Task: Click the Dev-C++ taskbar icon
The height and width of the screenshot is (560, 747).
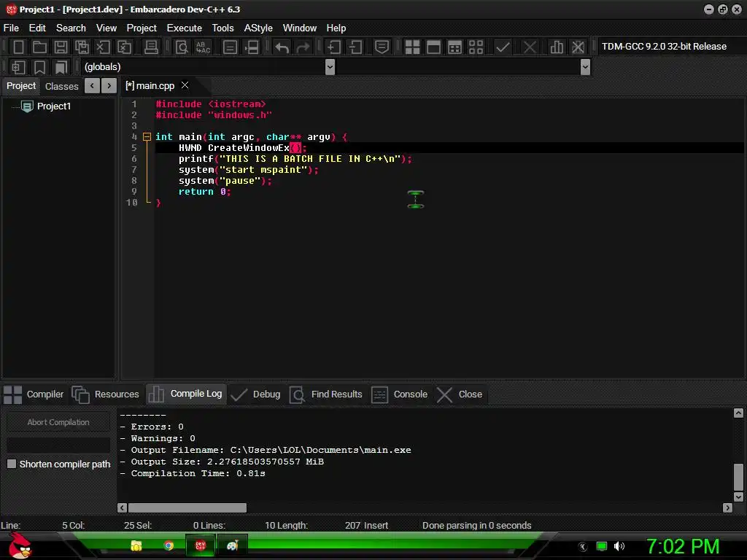Action: [200, 545]
